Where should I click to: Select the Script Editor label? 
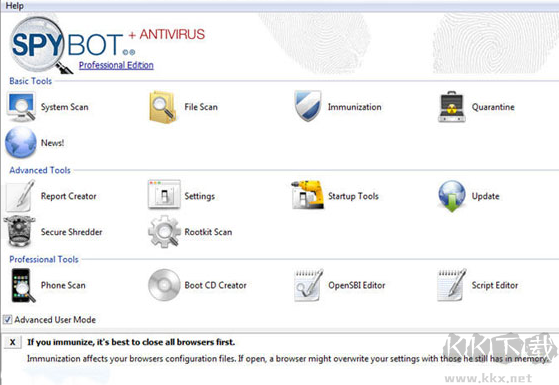click(495, 285)
